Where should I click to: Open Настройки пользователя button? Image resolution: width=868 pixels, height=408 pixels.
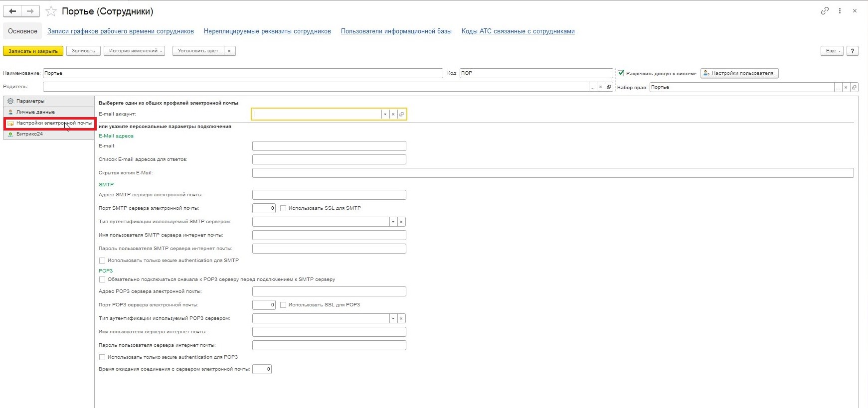click(739, 73)
